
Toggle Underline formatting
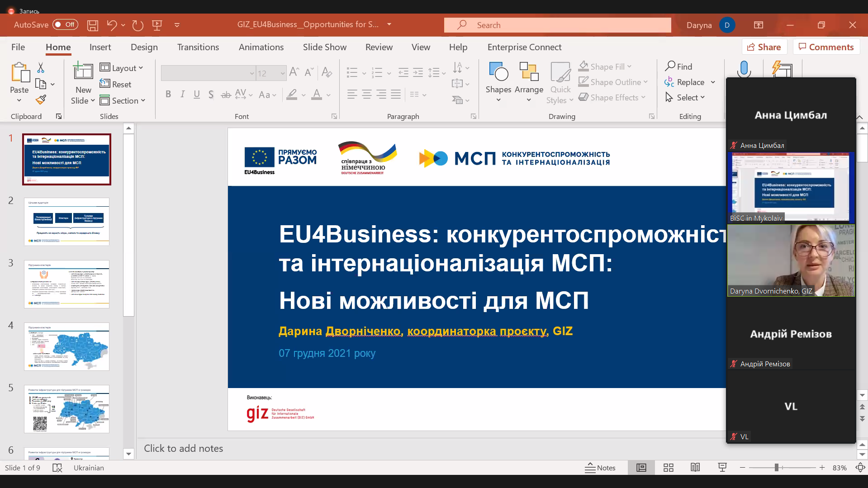point(197,94)
